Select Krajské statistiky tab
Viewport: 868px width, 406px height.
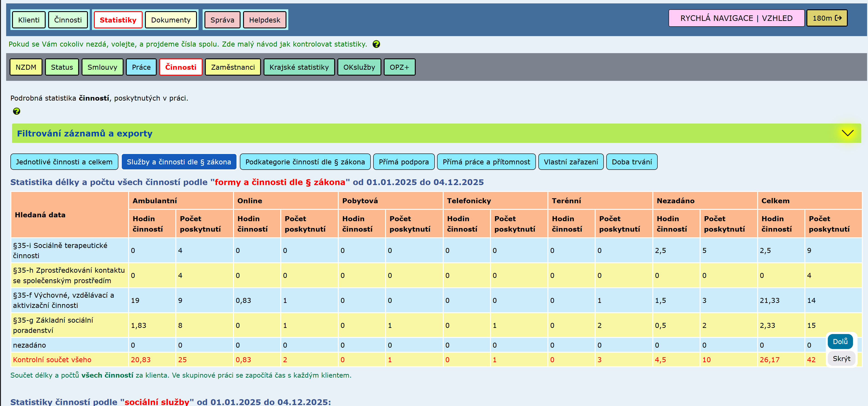coord(298,67)
